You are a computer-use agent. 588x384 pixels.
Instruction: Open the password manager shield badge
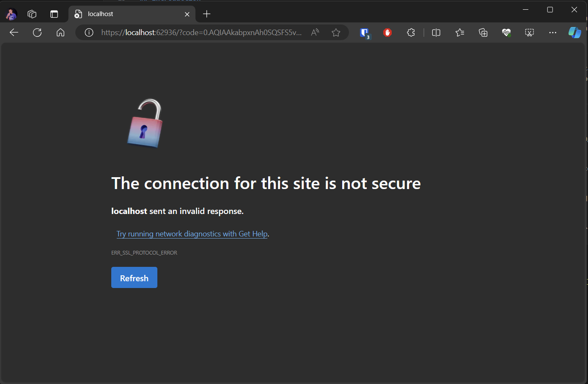pos(364,32)
